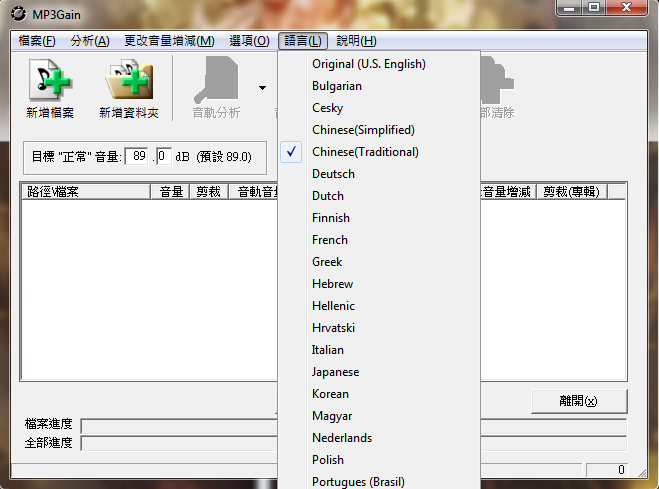The image size is (659, 489).
Task: Select Finnish language
Action: [379, 218]
